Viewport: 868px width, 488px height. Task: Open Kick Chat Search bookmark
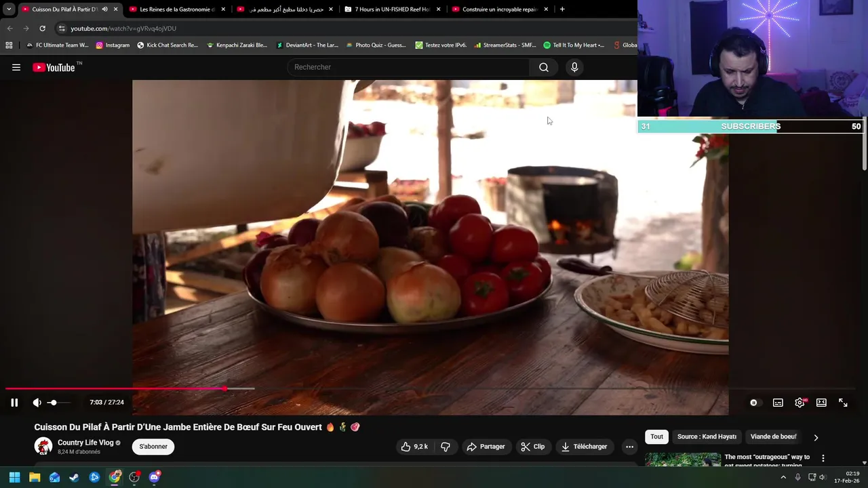(x=167, y=45)
